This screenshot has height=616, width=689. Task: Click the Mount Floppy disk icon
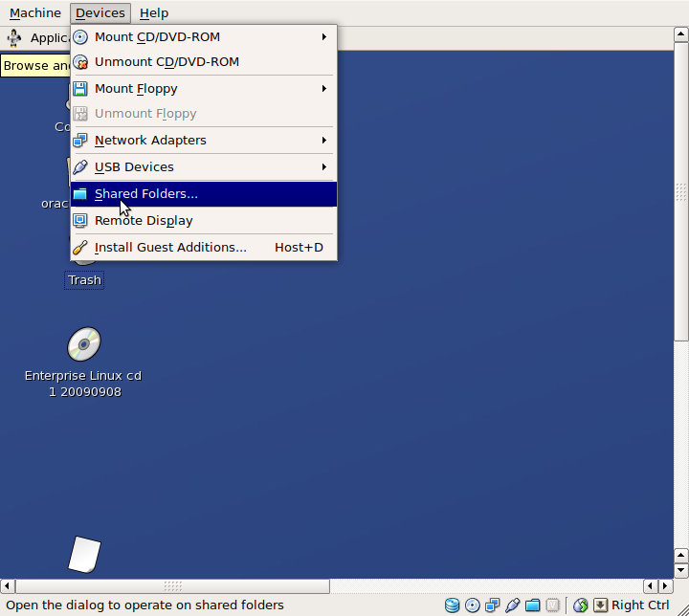pos(80,89)
